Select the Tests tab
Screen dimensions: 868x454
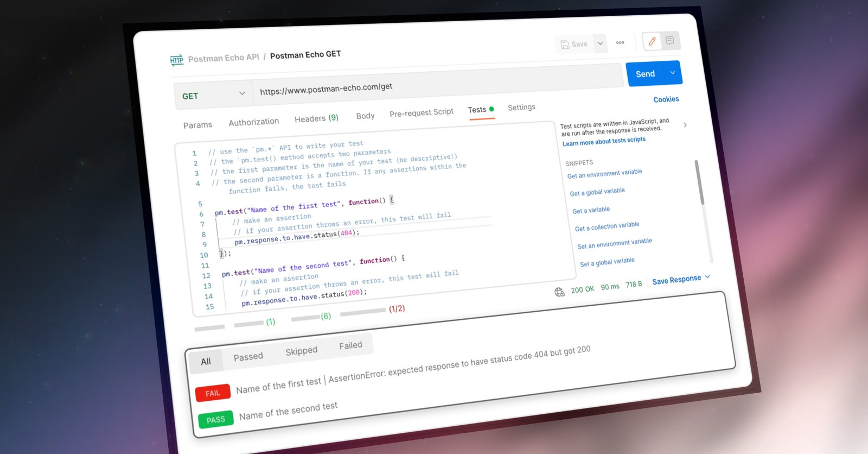[481, 109]
